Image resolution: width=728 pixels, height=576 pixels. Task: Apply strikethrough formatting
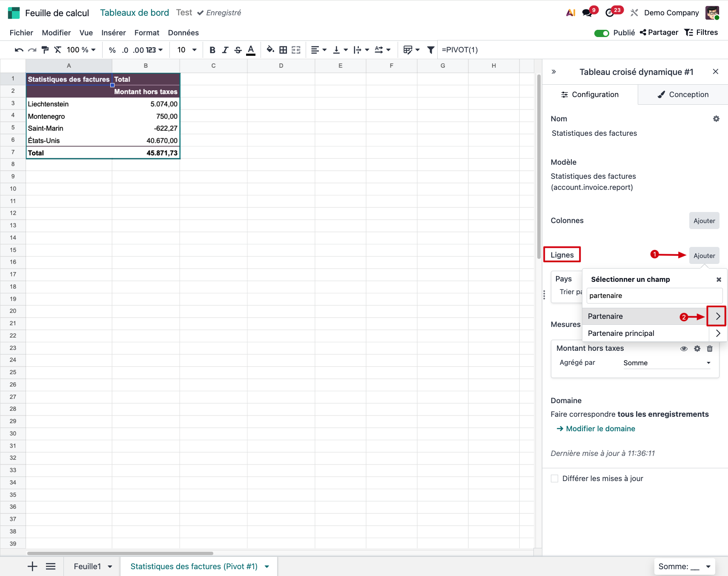[x=238, y=50]
